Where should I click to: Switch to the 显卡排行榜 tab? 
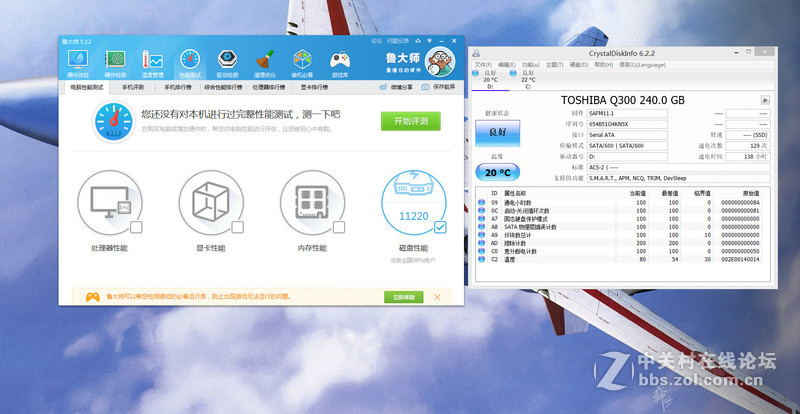click(x=314, y=87)
